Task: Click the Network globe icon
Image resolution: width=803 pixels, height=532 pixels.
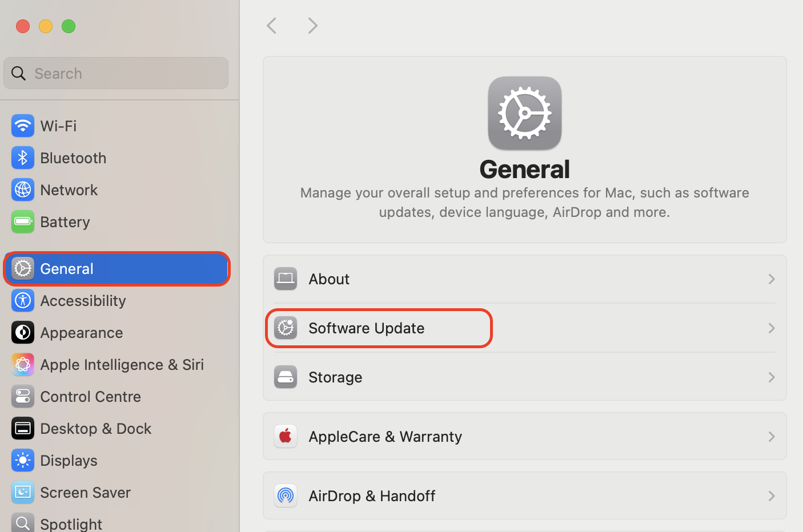Action: (x=23, y=190)
